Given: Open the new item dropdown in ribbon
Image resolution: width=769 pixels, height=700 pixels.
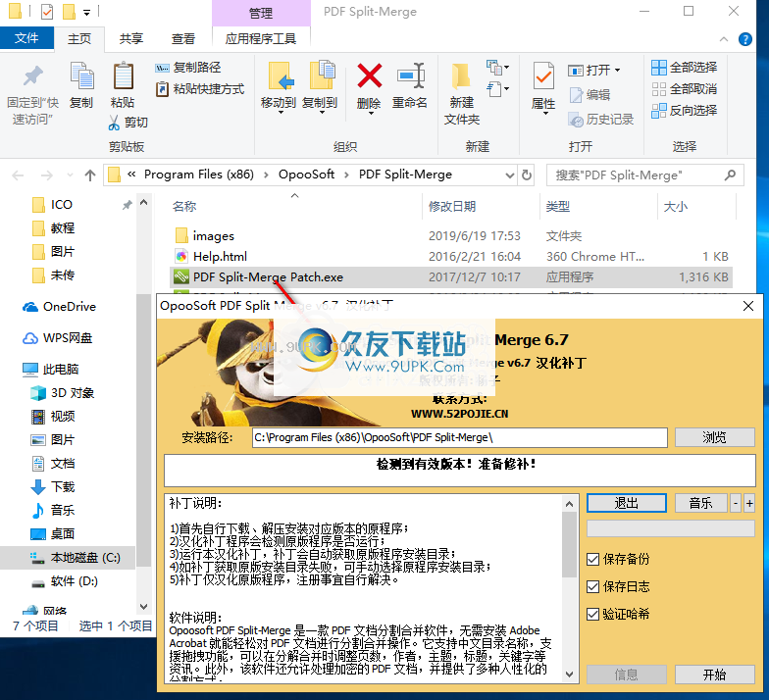Looking at the screenshot, I should (x=498, y=67).
